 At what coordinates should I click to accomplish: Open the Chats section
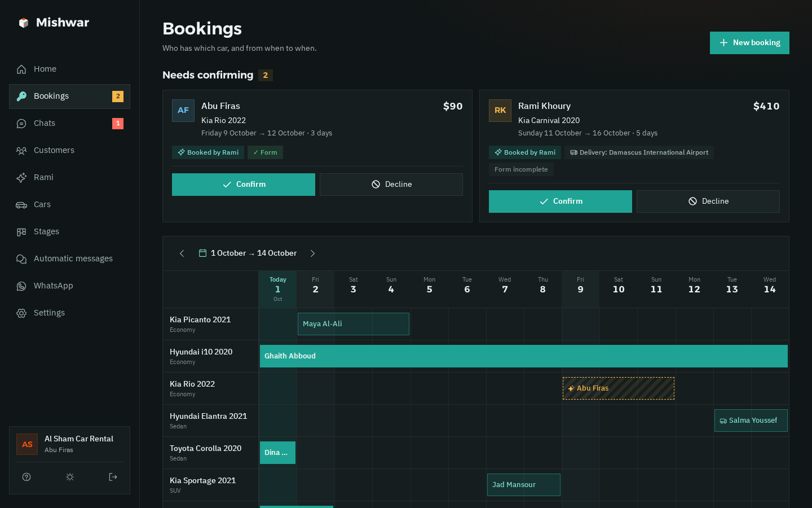point(69,123)
